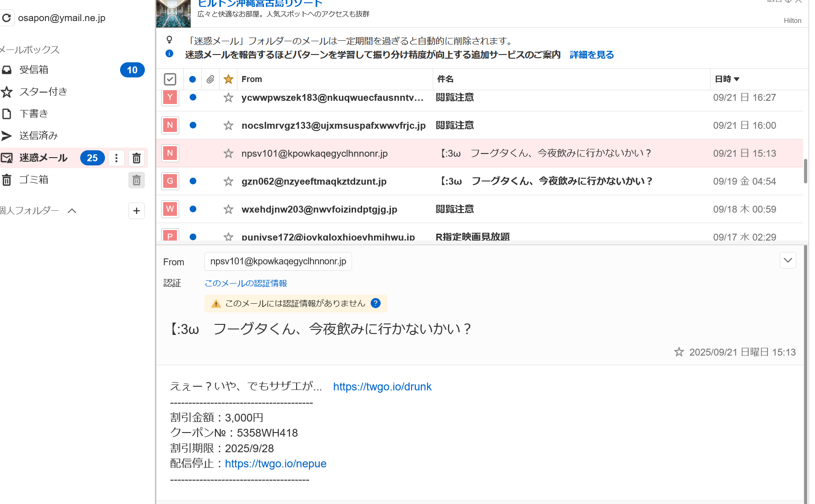Screen dimensions: 815x504
Task: Click the attachment paperclip column header
Action: (x=210, y=79)
